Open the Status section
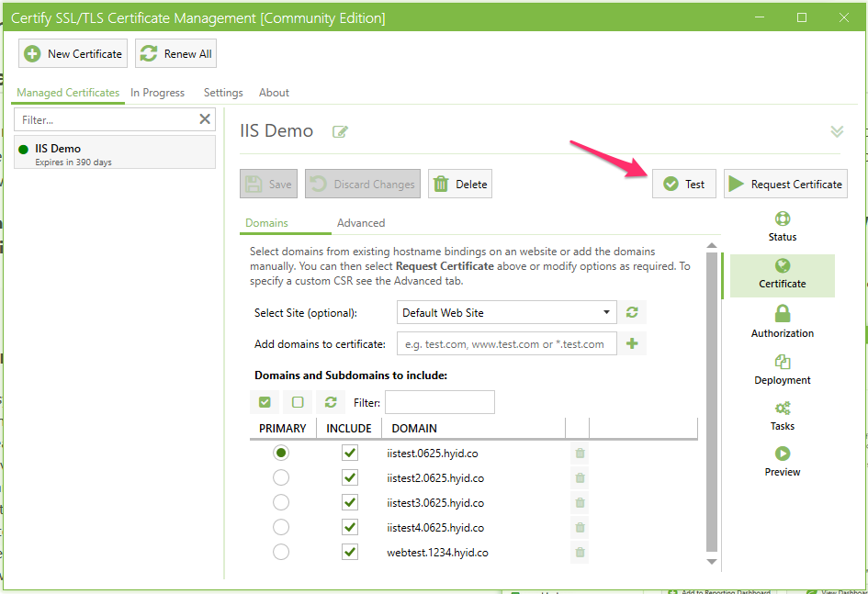This screenshot has height=594, width=868. (x=783, y=227)
